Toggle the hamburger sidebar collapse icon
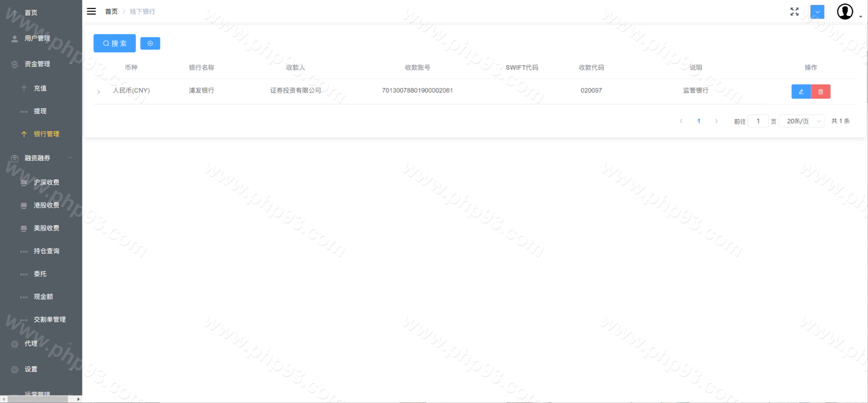The image size is (868, 403). (x=91, y=11)
